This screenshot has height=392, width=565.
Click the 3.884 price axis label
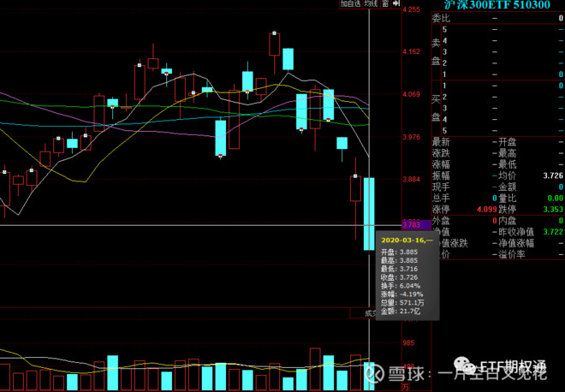[412, 180]
